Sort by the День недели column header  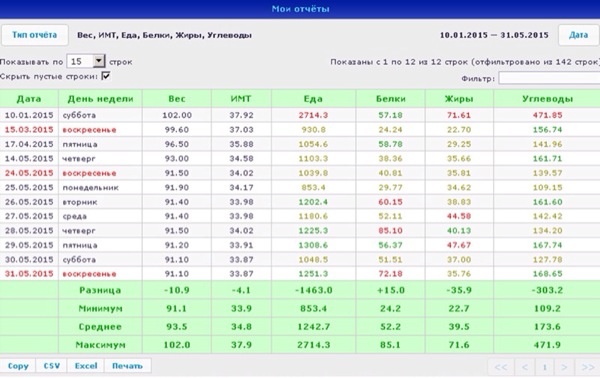[x=100, y=99]
